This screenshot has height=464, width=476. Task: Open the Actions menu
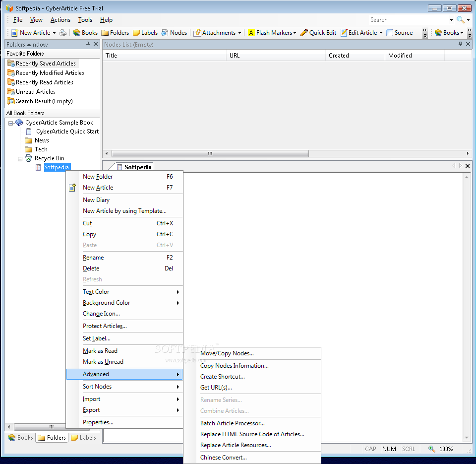coord(60,20)
